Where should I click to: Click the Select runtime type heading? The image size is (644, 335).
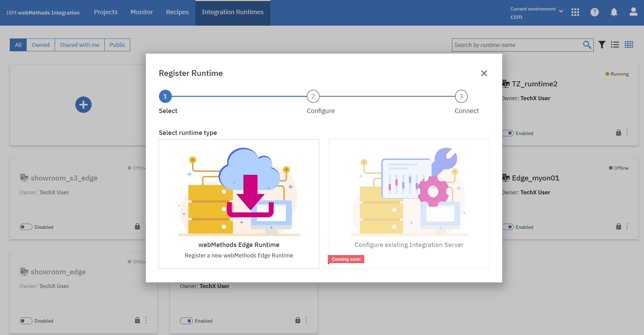click(188, 133)
